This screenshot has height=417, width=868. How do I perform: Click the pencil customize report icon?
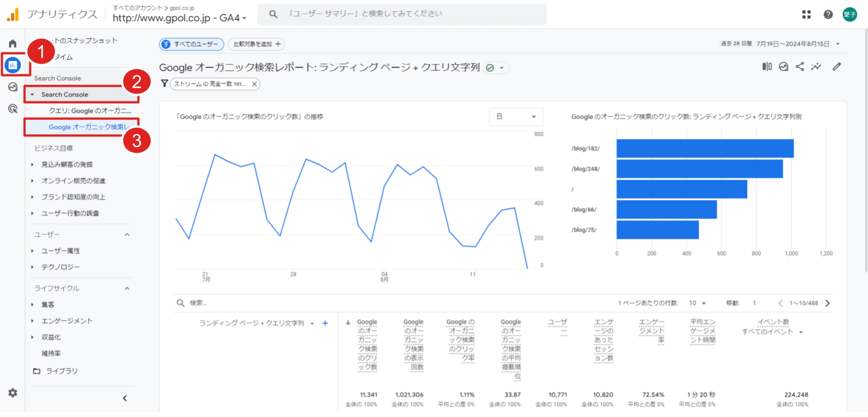click(x=837, y=66)
